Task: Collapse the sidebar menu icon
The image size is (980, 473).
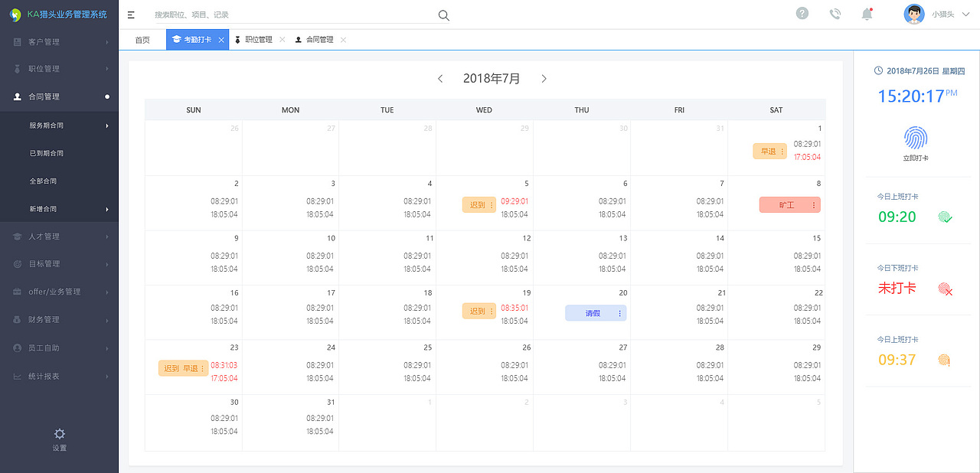Action: coord(131,15)
